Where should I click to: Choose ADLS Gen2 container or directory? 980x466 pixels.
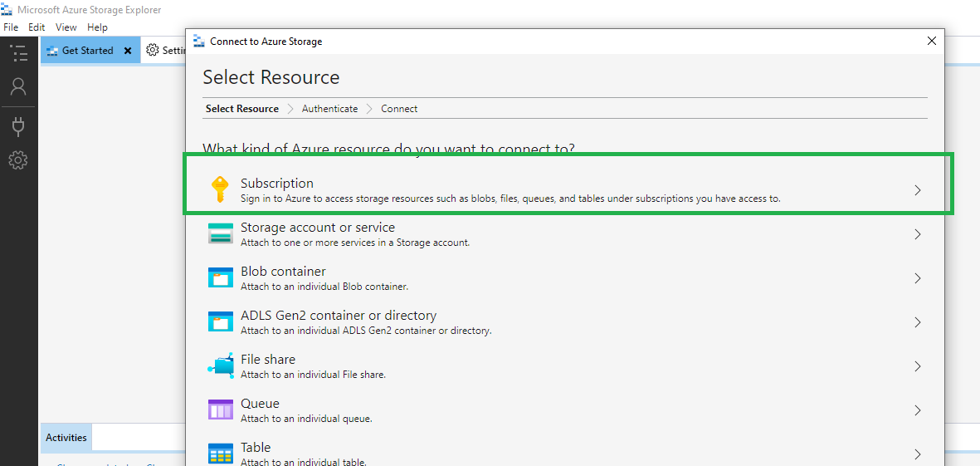[x=565, y=321]
